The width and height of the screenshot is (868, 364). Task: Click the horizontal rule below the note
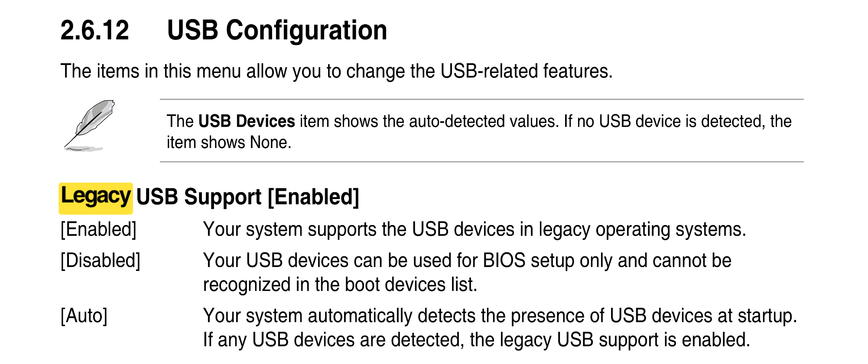(x=482, y=162)
